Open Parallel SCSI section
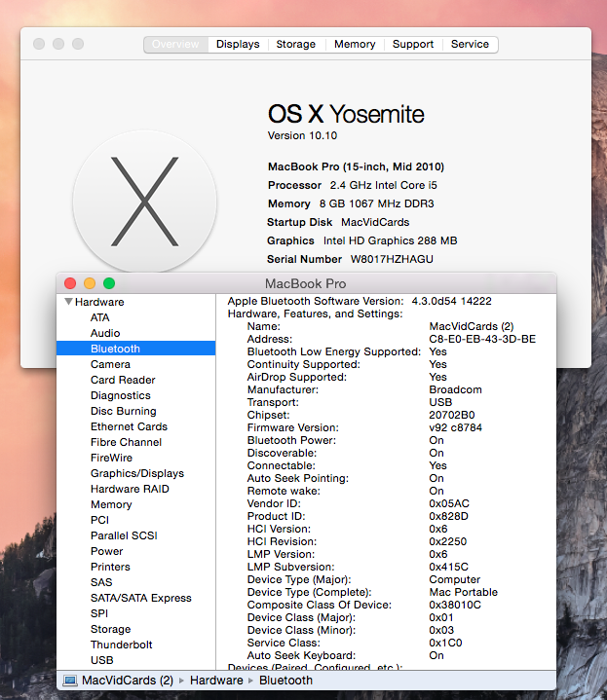 tap(124, 535)
